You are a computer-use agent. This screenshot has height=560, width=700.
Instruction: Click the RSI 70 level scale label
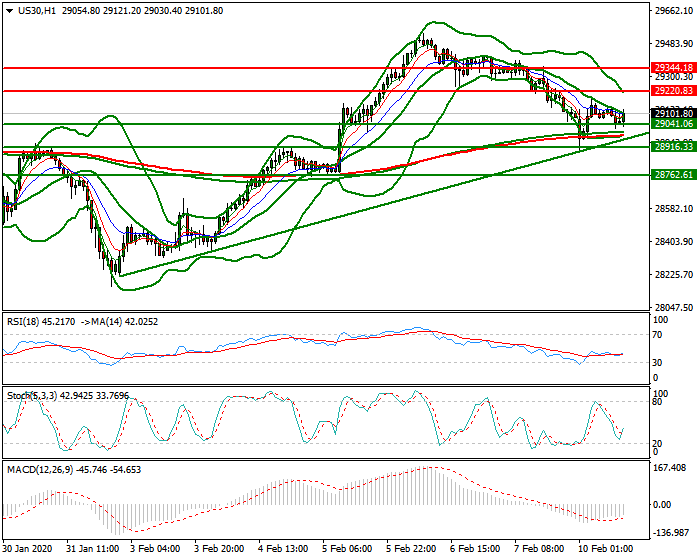[x=658, y=335]
